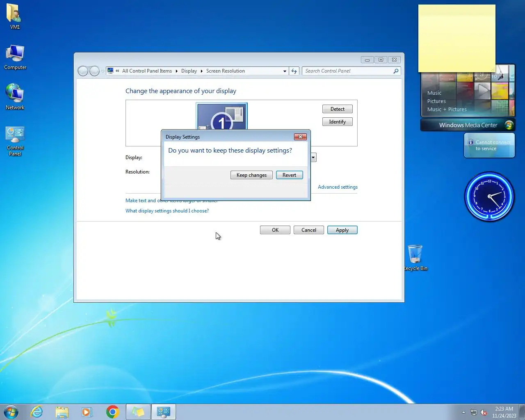Viewport: 525px width, 420px height.
Task: Select the Computer desktop icon
Action: click(15, 57)
